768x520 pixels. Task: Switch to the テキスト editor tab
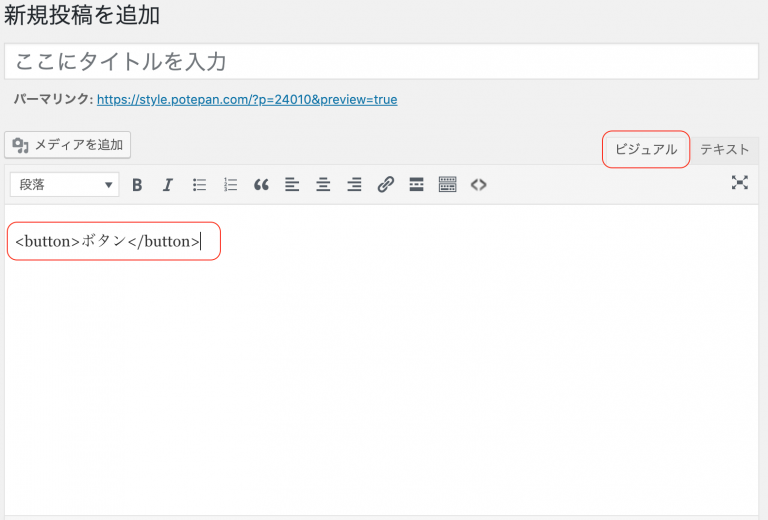(724, 149)
